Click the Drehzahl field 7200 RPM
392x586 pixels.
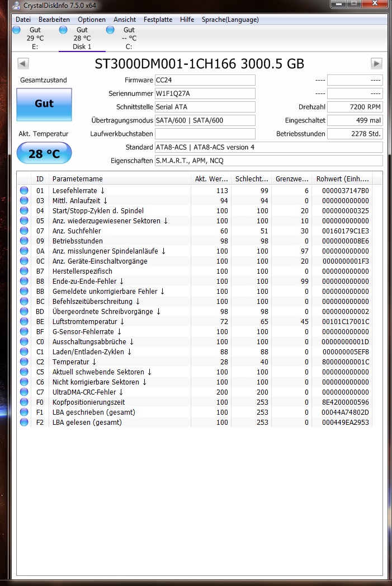coord(355,107)
